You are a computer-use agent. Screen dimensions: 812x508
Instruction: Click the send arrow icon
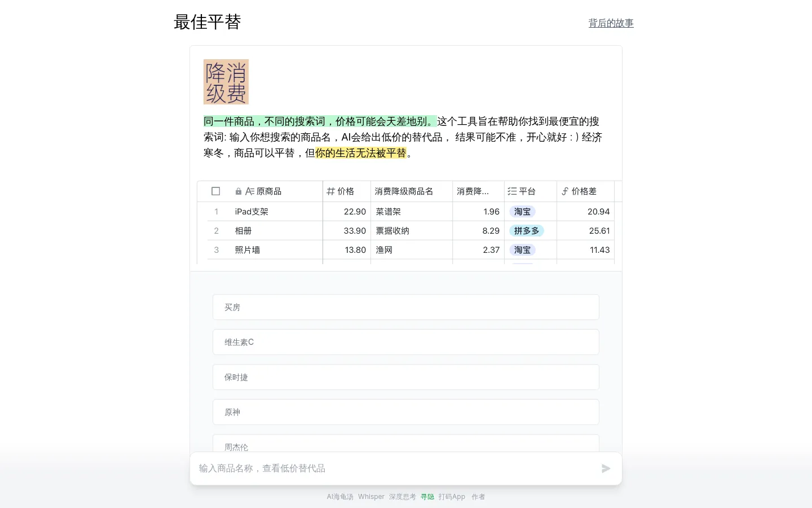click(606, 468)
